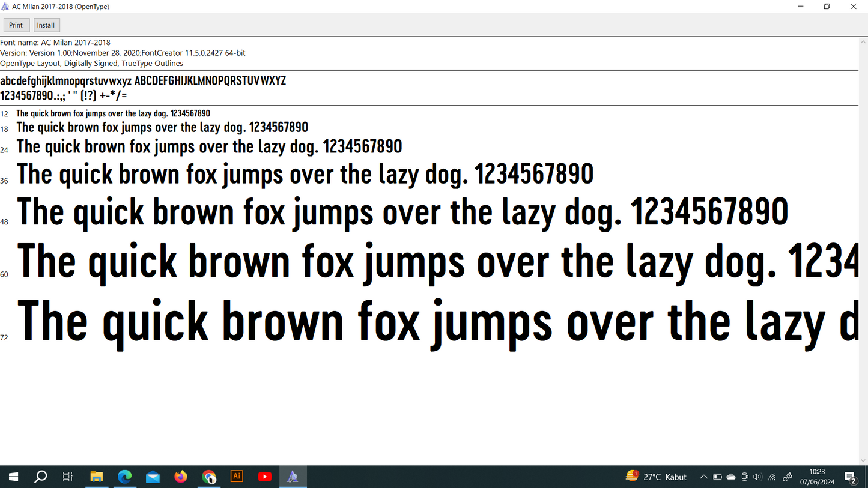
Task: Launch Microsoft Edge from the taskbar
Action: click(x=124, y=477)
